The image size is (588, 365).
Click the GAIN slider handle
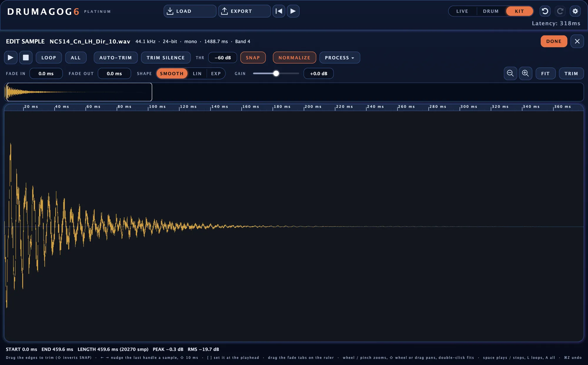pyautogui.click(x=276, y=73)
